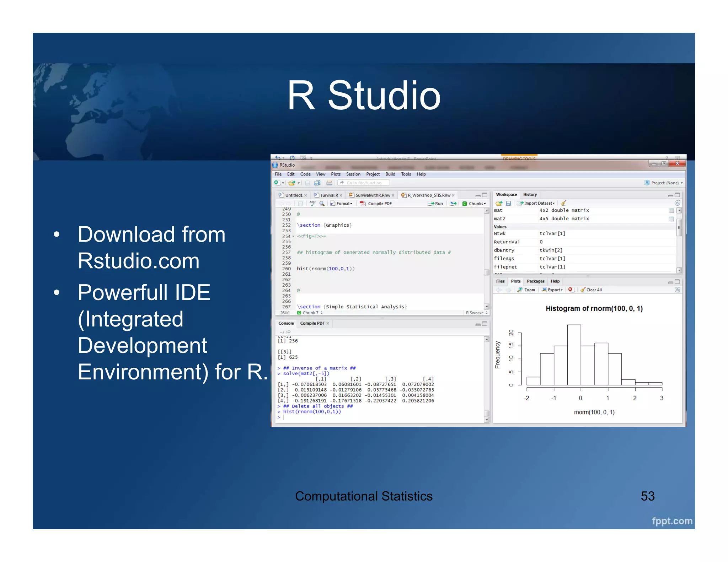
Task: Close the R_Workshop_STIS.Rnw tab
Action: [x=453, y=195]
